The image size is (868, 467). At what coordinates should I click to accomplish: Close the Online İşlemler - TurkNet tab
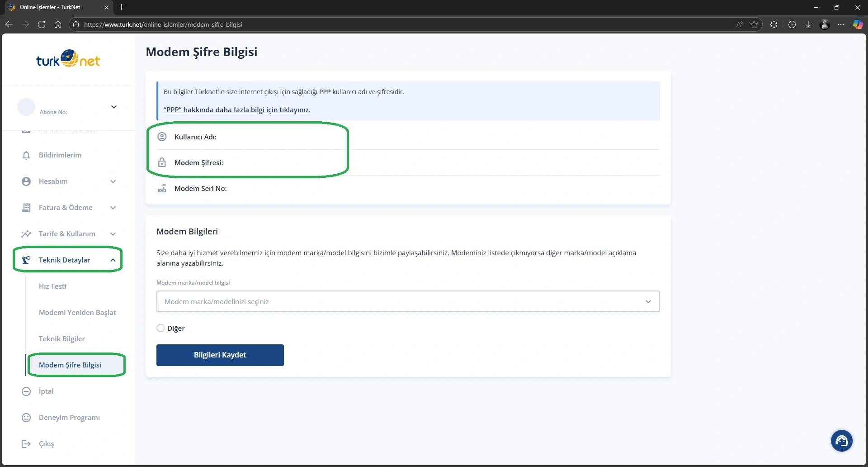point(106,7)
